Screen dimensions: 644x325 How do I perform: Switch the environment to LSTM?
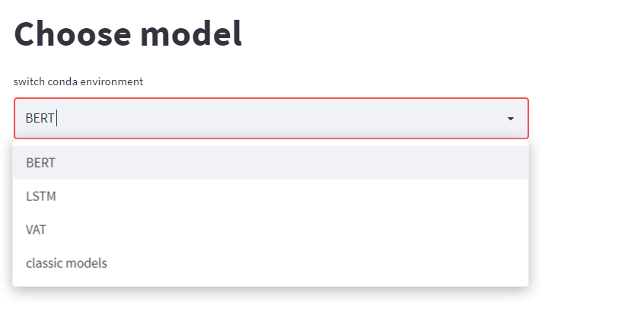41,196
